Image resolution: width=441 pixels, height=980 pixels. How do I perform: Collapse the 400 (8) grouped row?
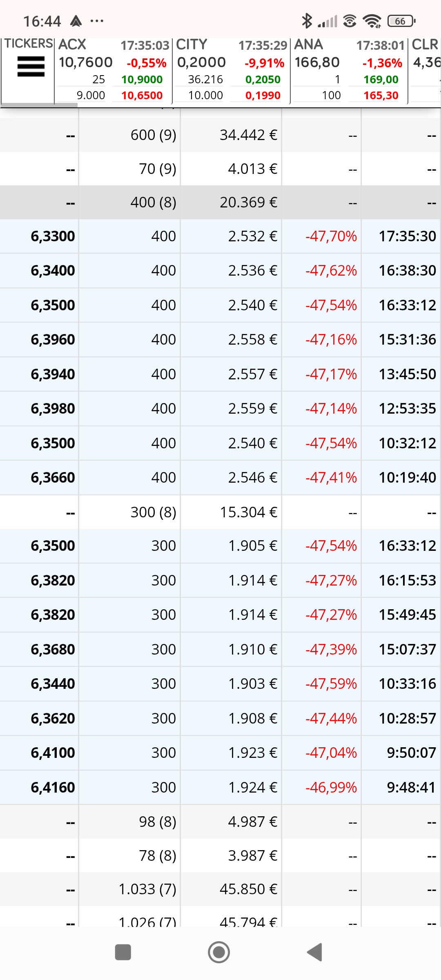point(220,203)
